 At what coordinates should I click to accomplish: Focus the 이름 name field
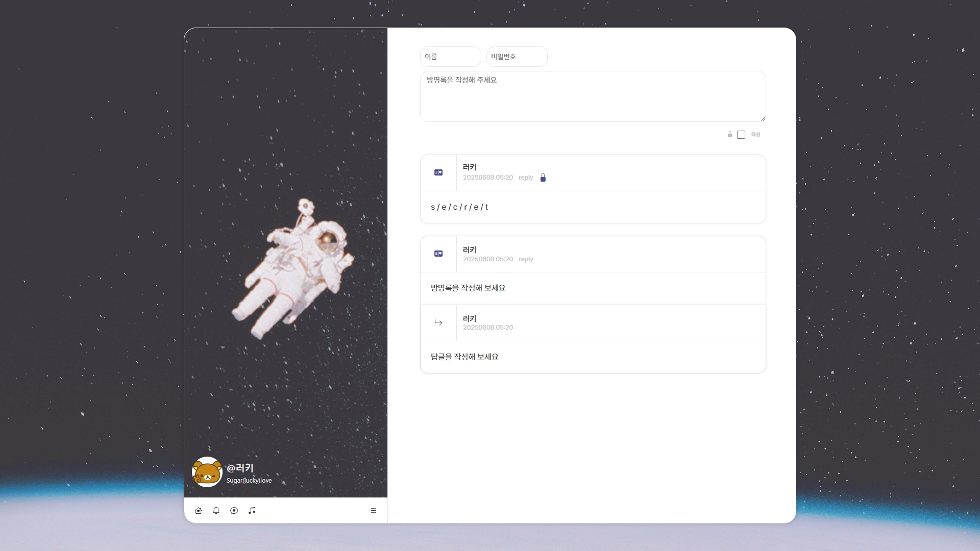click(451, 57)
